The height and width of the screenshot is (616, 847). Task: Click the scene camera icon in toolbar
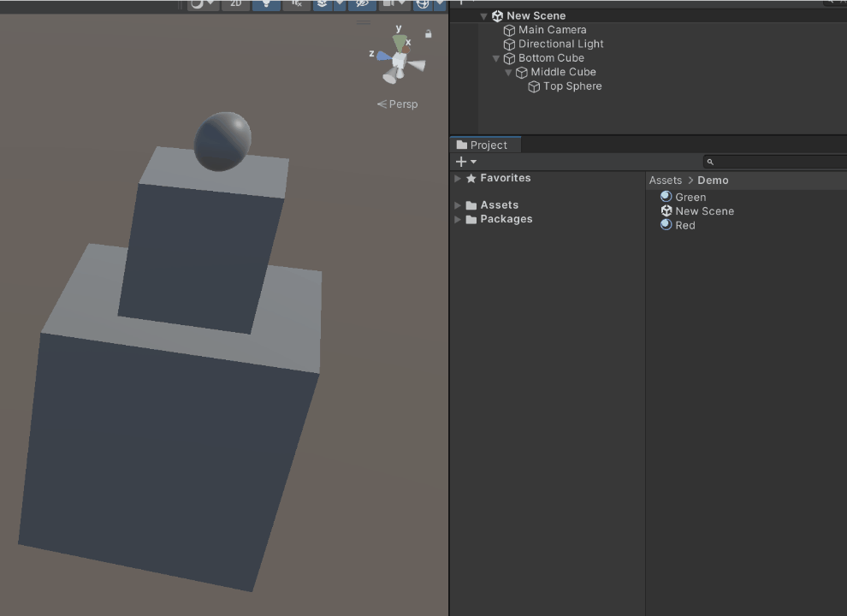pos(388,4)
